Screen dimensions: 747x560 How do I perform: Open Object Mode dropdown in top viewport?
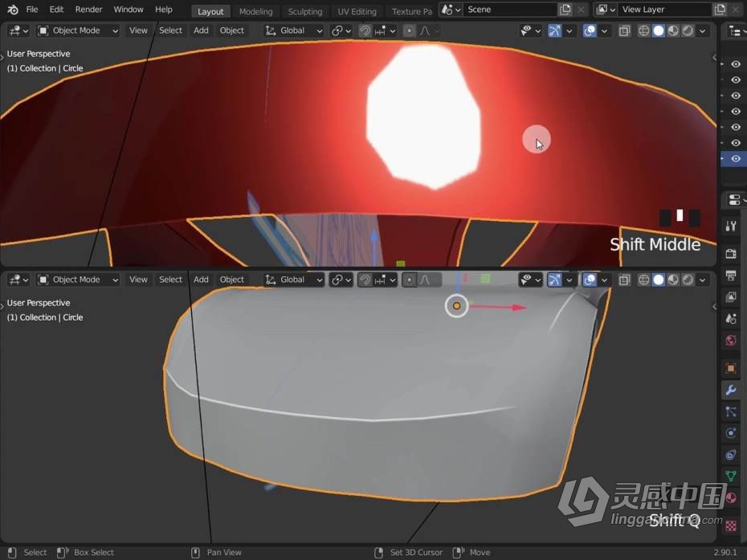78,31
